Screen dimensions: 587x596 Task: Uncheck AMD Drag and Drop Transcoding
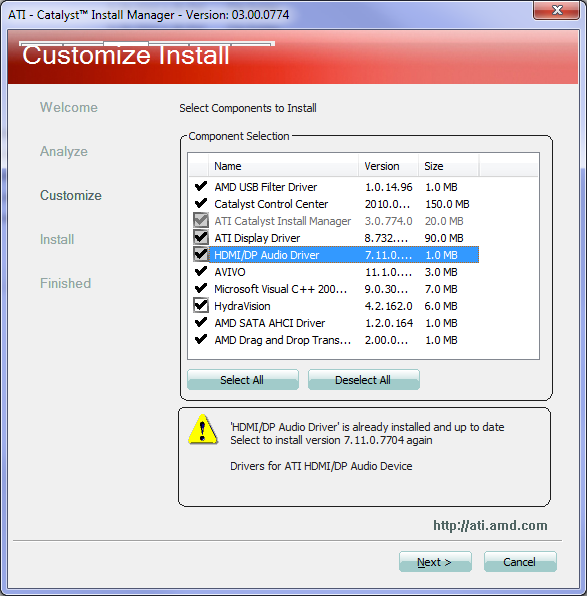pos(201,339)
